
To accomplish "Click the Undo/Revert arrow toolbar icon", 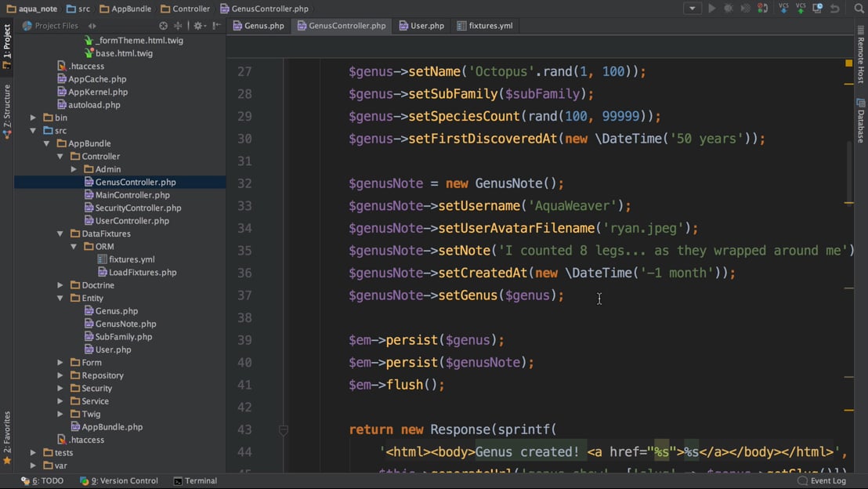I will click(835, 9).
